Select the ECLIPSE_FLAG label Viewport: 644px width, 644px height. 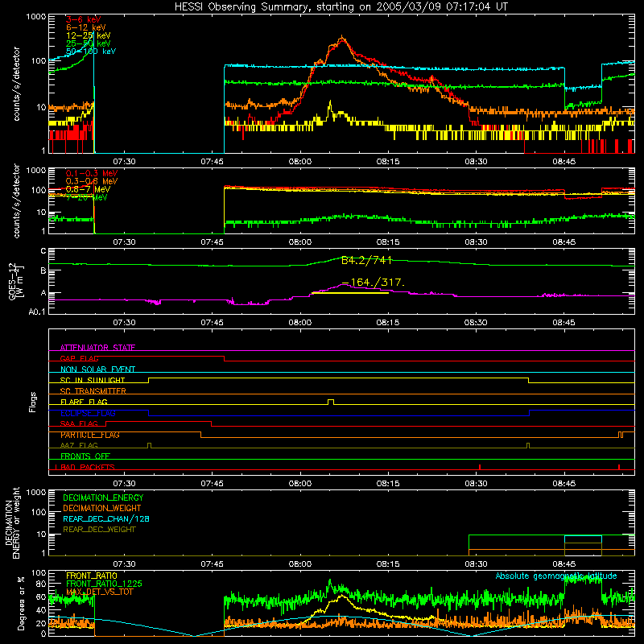tap(88, 413)
